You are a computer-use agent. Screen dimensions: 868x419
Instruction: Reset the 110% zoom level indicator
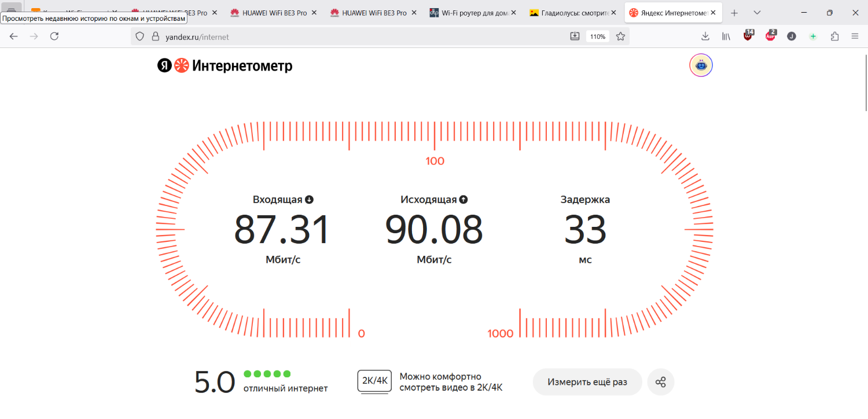[x=597, y=36]
